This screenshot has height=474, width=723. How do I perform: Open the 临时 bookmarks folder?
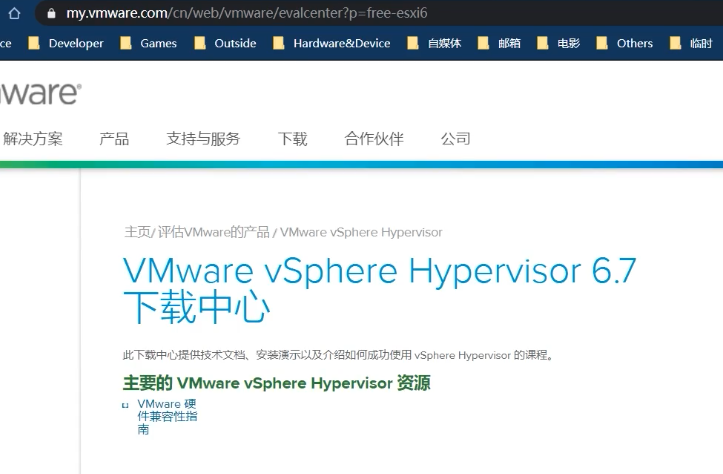tap(691, 43)
